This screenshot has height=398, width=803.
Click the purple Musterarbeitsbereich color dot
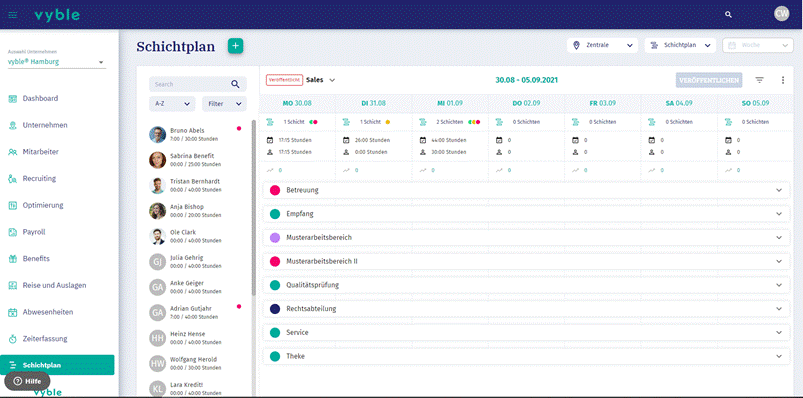[x=274, y=238]
